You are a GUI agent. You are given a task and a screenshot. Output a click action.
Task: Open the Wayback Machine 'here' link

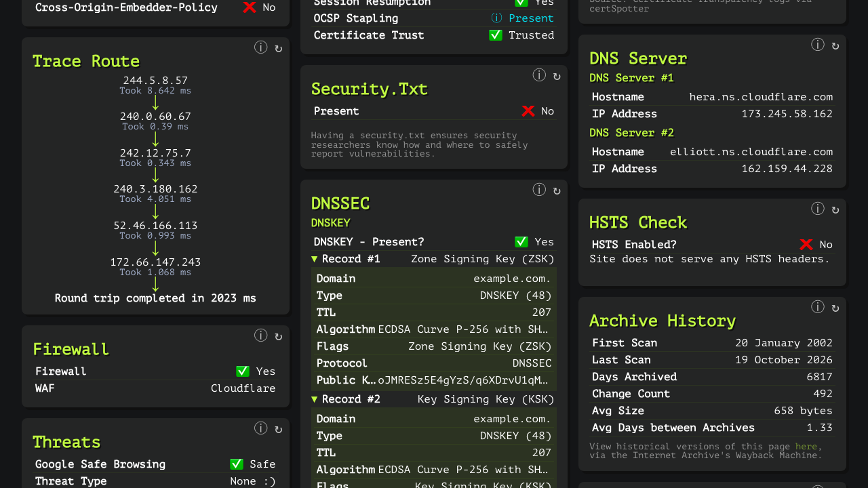point(806,447)
